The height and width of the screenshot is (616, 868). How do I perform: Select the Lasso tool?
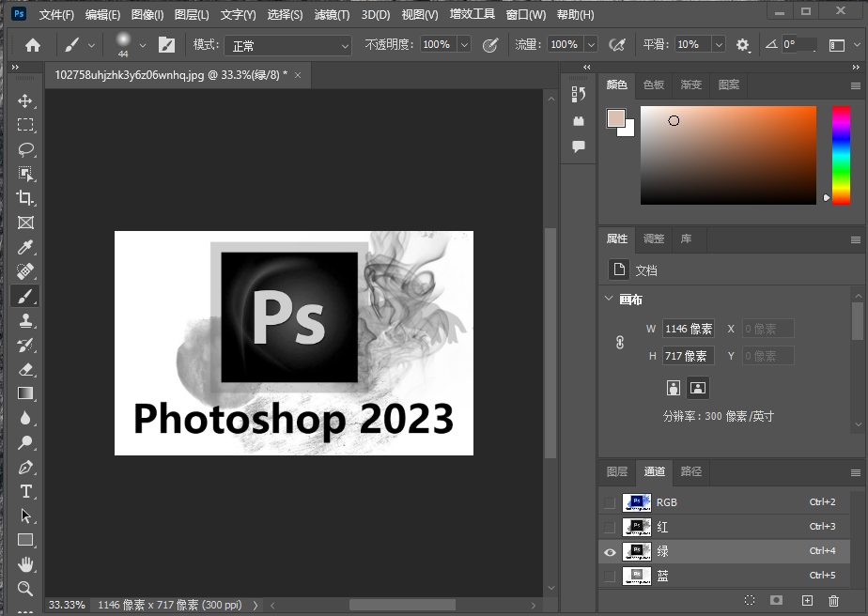coord(25,149)
